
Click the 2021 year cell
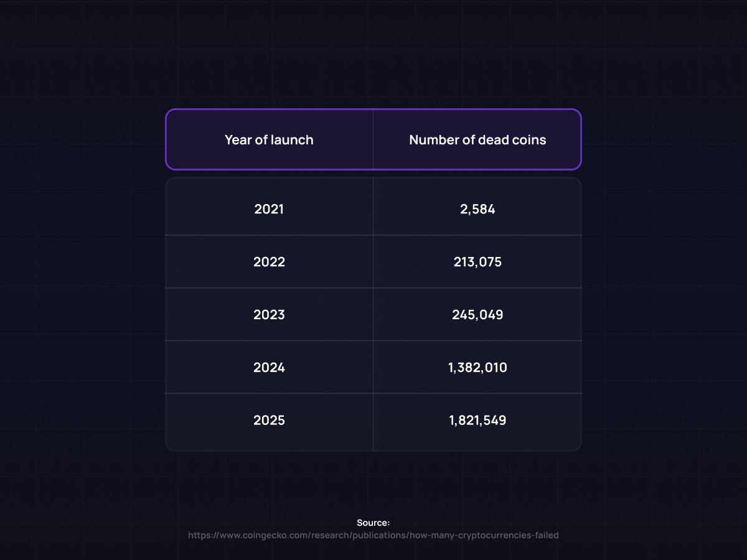click(269, 209)
